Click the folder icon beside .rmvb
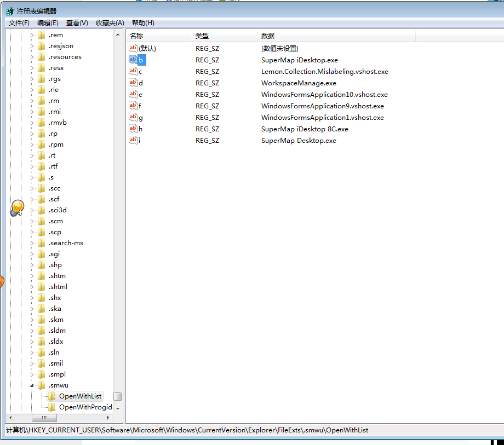The width and height of the screenshot is (504, 445). (x=42, y=123)
